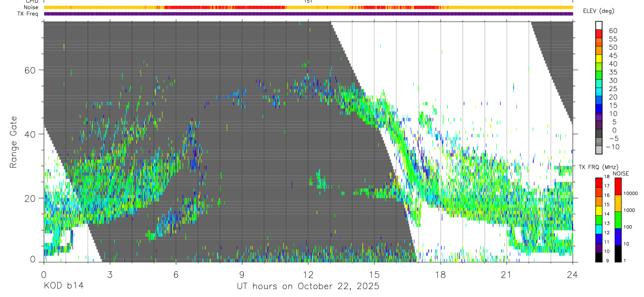Select the green swatch of NOISE colorbar

(x=618, y=219)
